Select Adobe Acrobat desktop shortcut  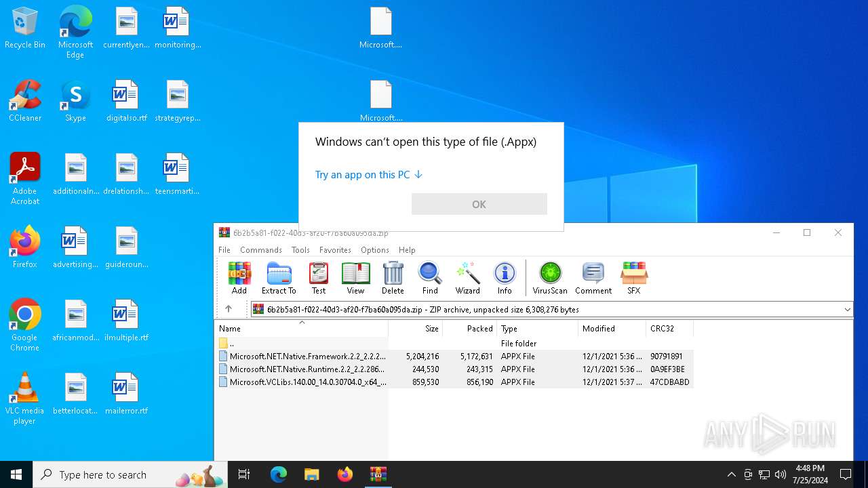pos(25,179)
